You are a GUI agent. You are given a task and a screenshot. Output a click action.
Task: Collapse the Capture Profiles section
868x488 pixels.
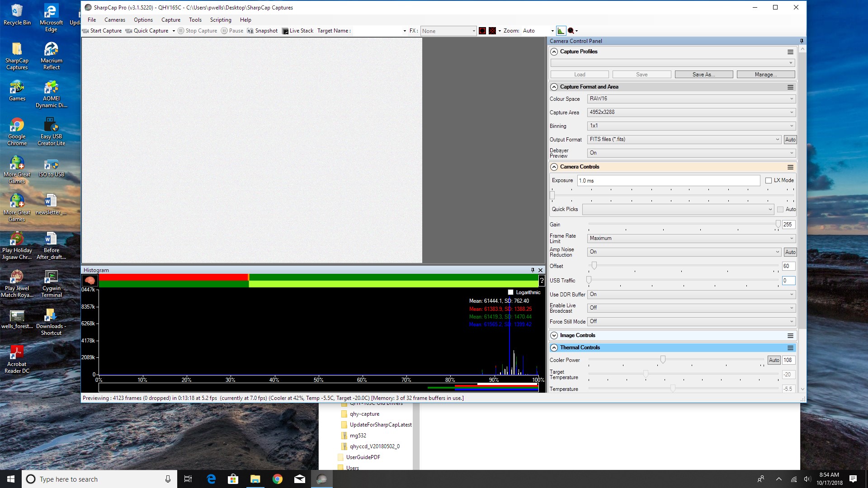click(x=554, y=52)
